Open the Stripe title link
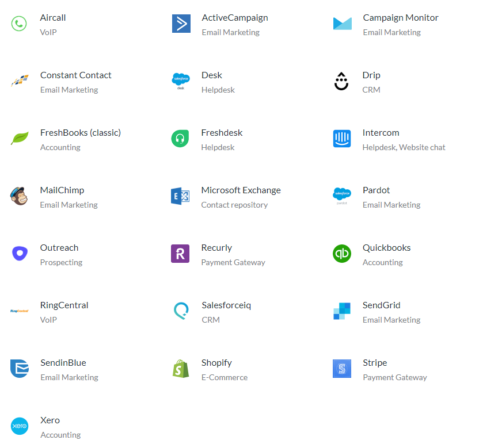 click(x=375, y=363)
